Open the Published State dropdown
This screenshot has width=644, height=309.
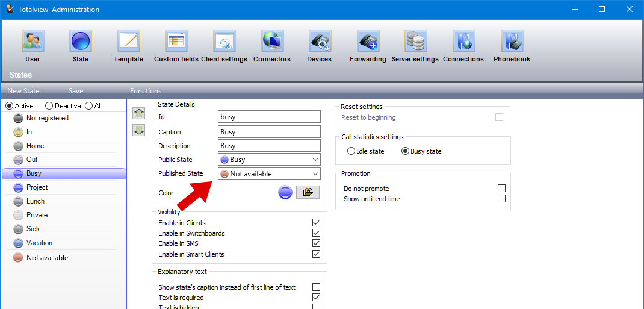click(269, 174)
